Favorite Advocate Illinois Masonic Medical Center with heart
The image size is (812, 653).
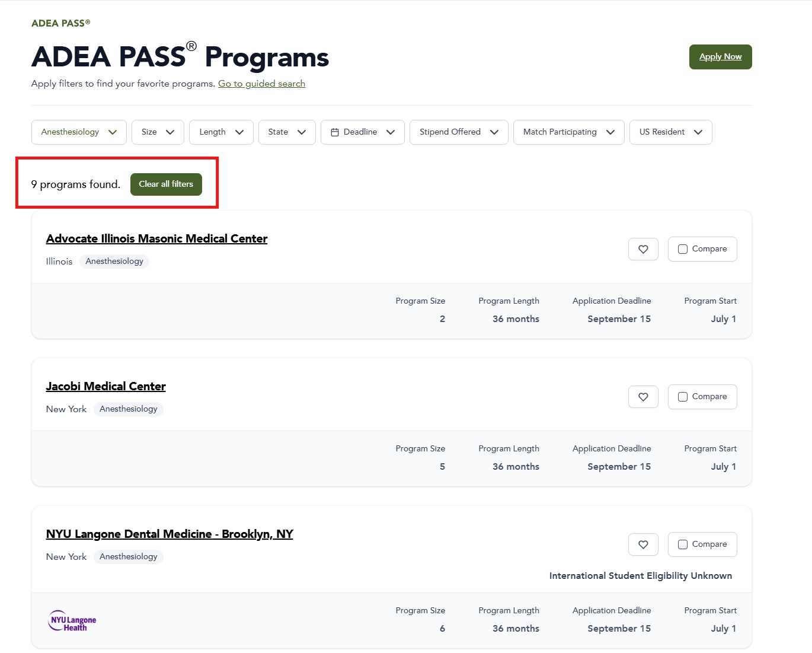pos(643,249)
